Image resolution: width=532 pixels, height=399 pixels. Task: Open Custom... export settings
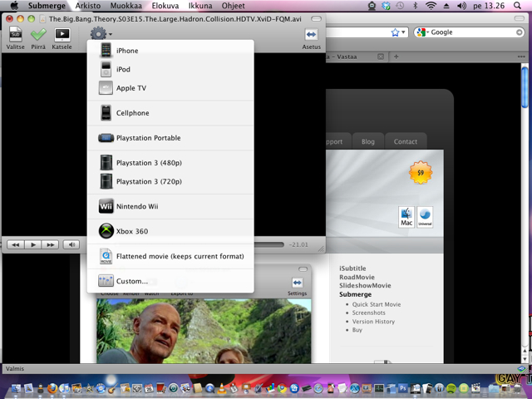(170, 281)
